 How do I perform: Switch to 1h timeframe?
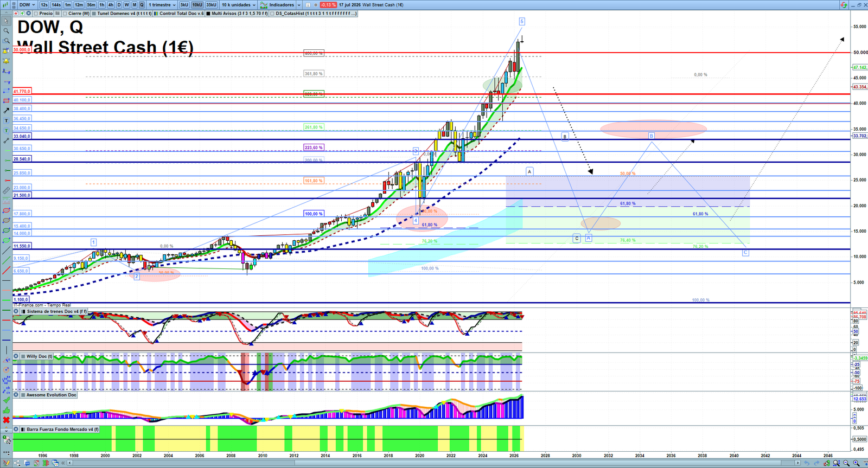101,5
